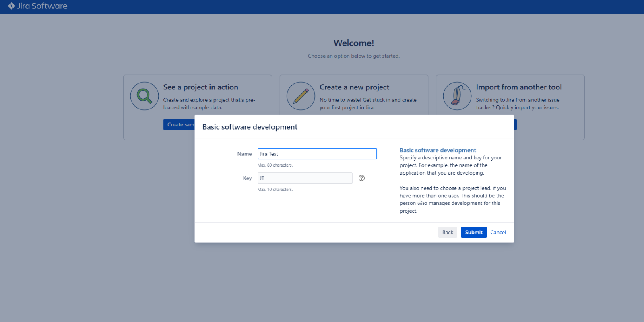Click 'Choose an option below' subtitle
This screenshot has height=322, width=644.
pos(354,56)
